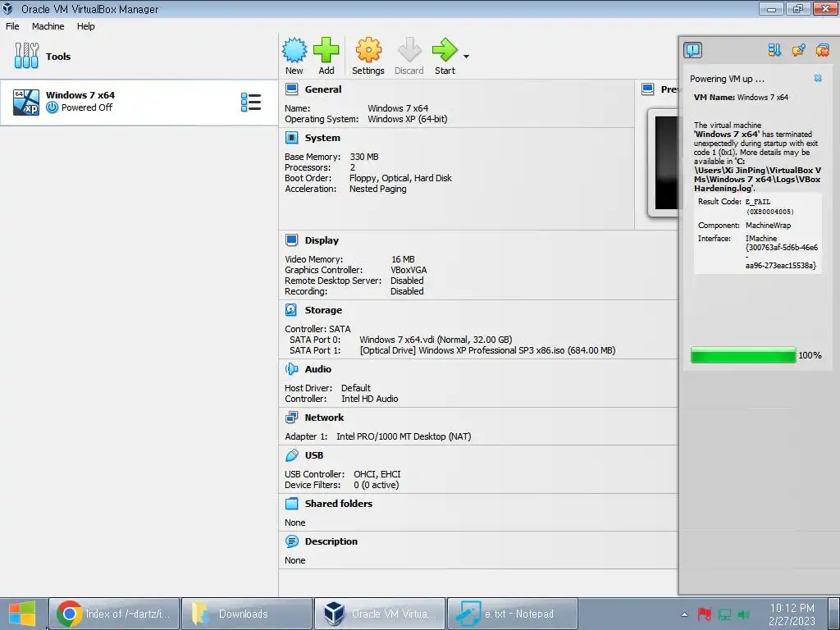Screen dimensions: 840x630
Task: Click the VM startup progress bar
Action: (x=743, y=355)
